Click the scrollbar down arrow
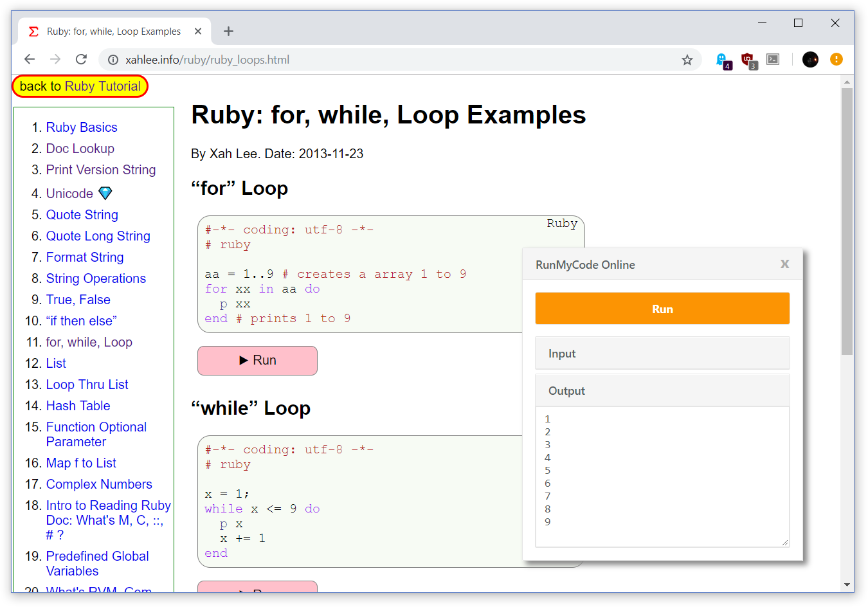 [x=847, y=586]
